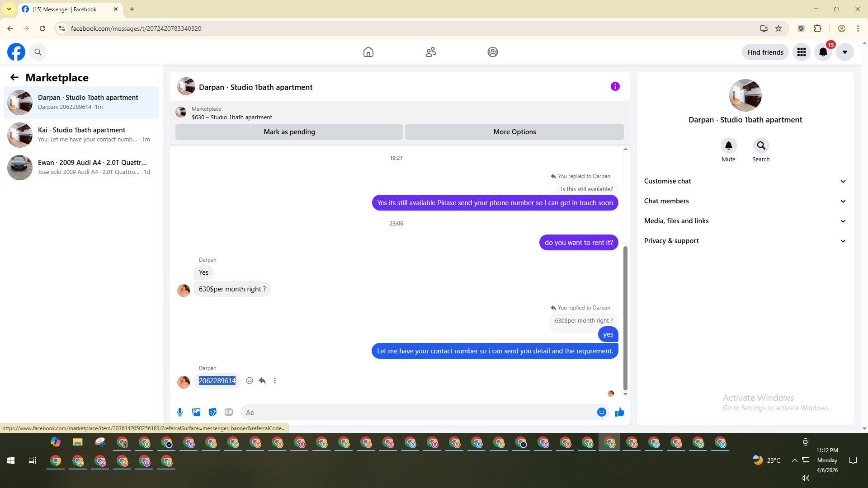This screenshot has width=868, height=488.
Task: Click the '630$per month right ?' message from Darpan
Action: click(x=232, y=289)
